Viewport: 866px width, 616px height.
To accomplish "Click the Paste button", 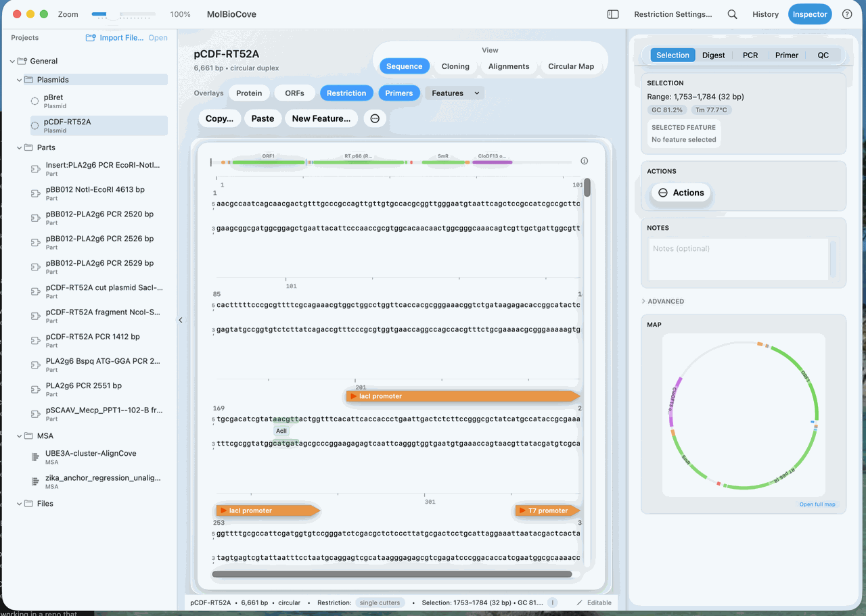I will (263, 118).
